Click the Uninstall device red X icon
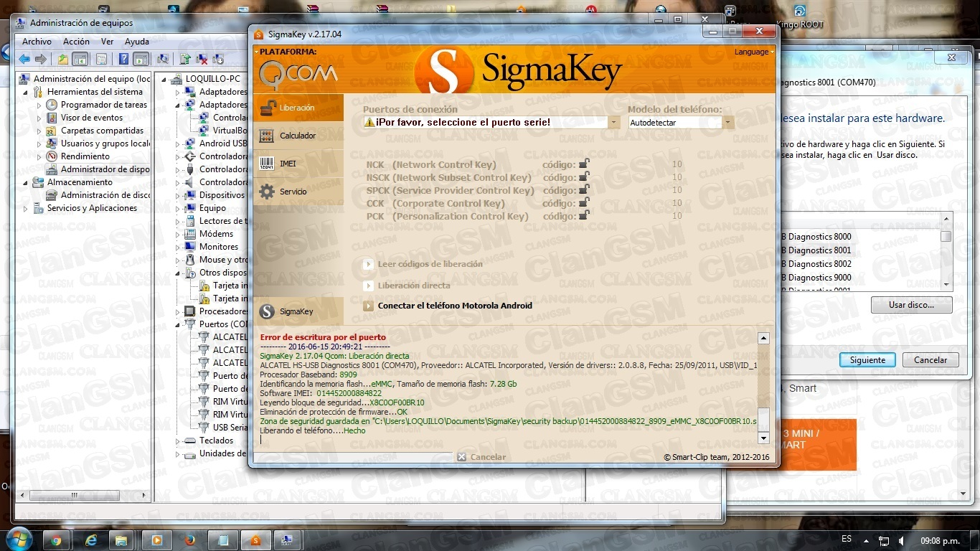This screenshot has width=980, height=551. coord(202,59)
